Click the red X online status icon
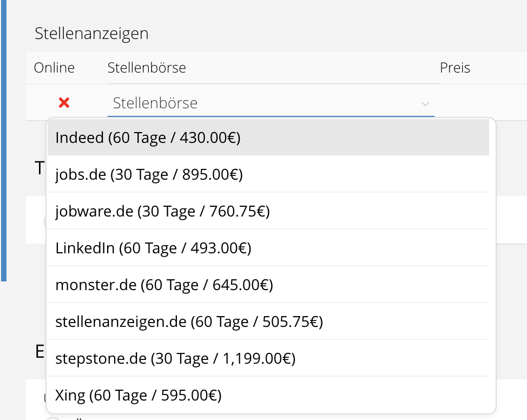 tap(64, 102)
